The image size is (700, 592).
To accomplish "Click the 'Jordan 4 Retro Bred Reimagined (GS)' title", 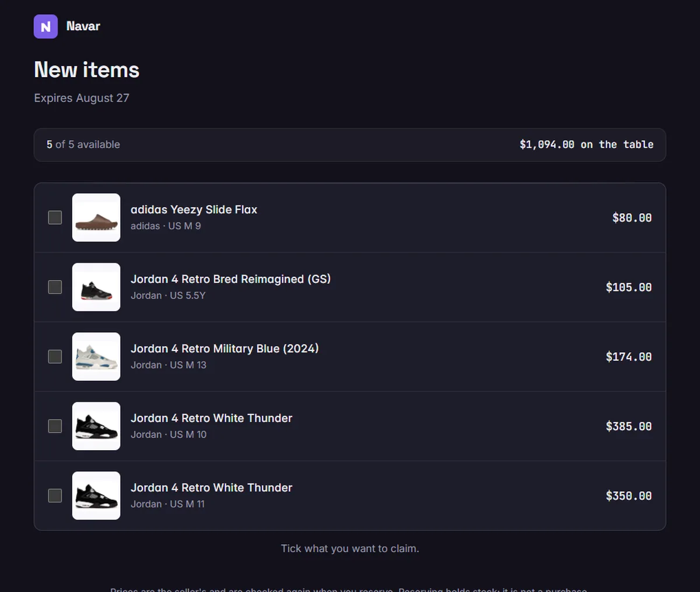I will [x=230, y=279].
